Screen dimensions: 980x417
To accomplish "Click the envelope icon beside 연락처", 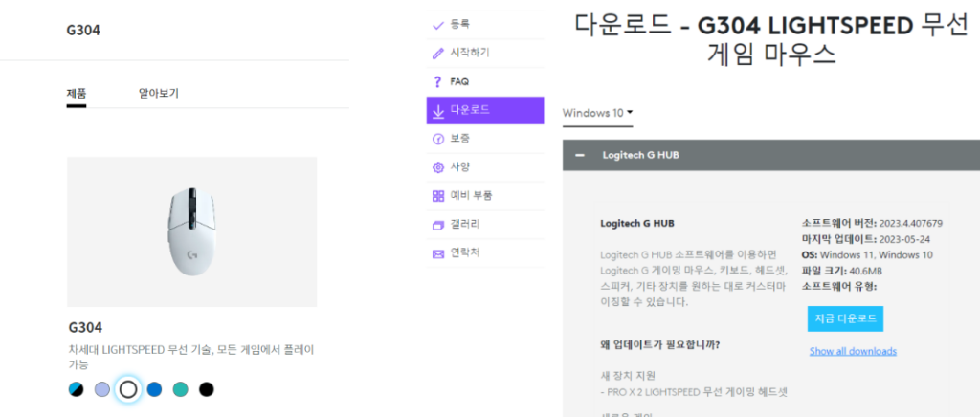I will (438, 253).
